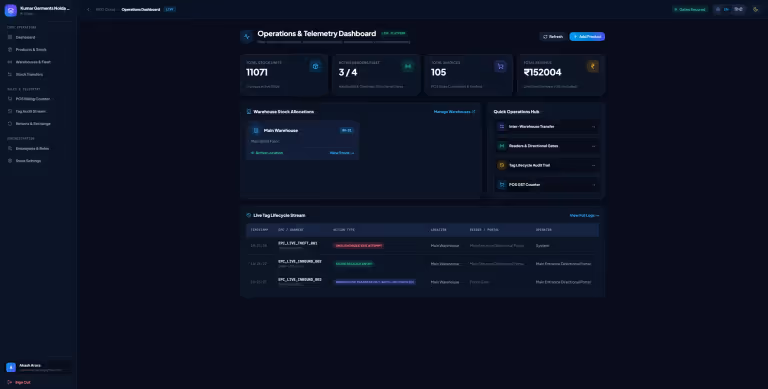Click the Tag Lifecycle Audit Trail icon
Viewport: 768px width, 389px height.
[502, 165]
